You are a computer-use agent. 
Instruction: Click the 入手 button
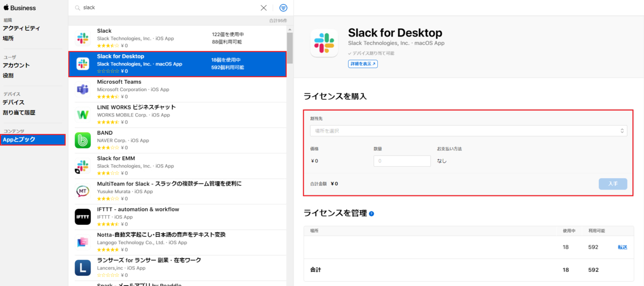[613, 184]
